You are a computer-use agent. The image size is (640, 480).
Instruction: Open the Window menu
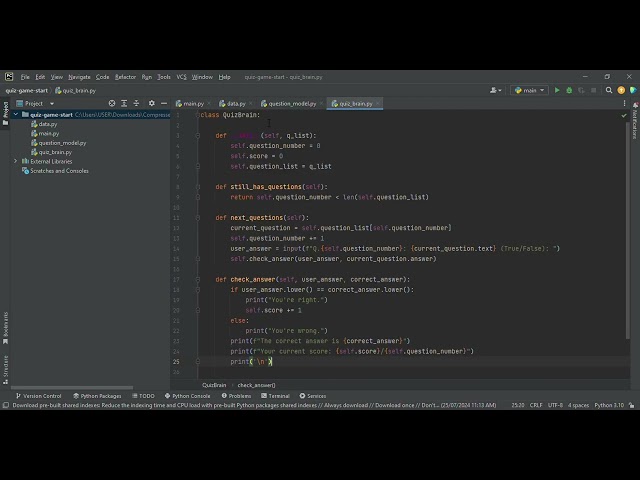(202, 77)
